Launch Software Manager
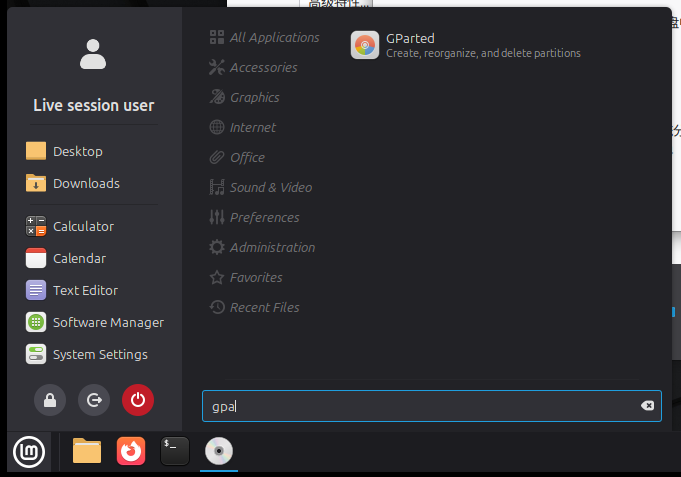The width and height of the screenshot is (681, 477). point(107,322)
